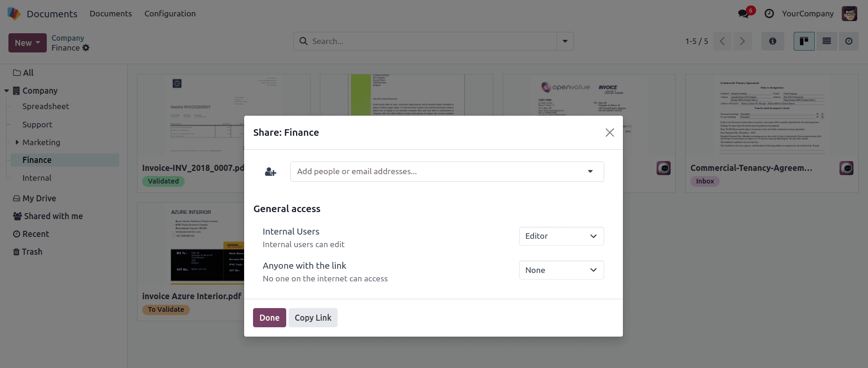Click the Documents app logo
The height and width of the screenshot is (368, 868).
(x=14, y=14)
